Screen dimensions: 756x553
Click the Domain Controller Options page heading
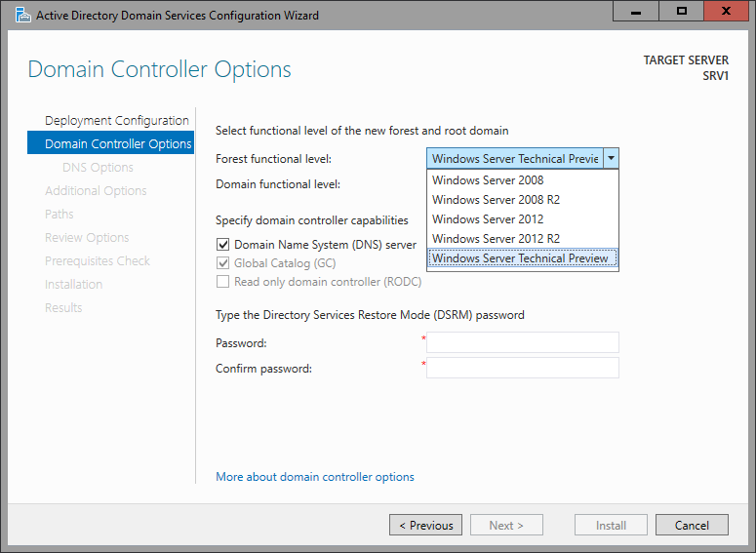160,69
